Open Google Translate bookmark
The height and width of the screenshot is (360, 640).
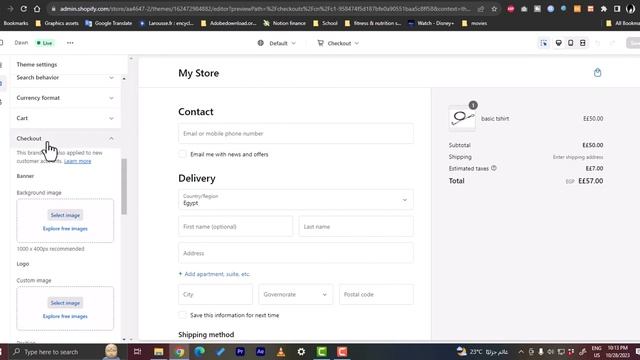tap(109, 23)
